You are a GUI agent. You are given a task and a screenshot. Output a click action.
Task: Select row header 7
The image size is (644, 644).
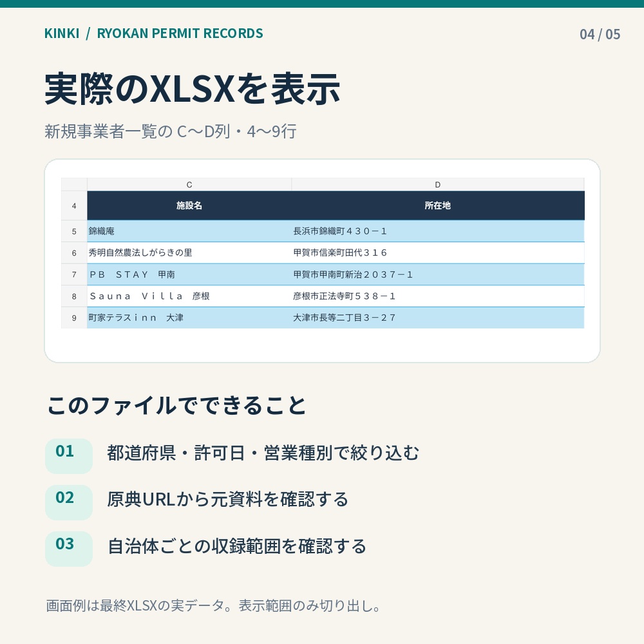point(74,274)
